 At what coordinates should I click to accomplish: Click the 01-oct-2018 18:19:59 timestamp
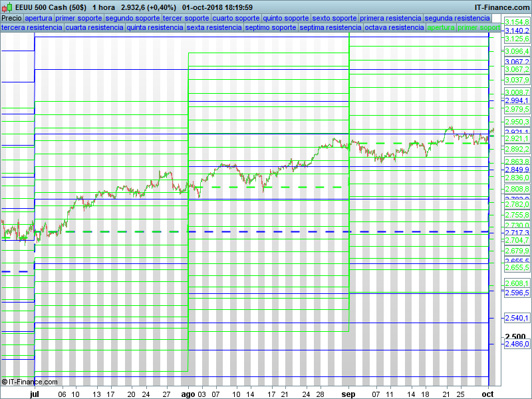pyautogui.click(x=217, y=7)
